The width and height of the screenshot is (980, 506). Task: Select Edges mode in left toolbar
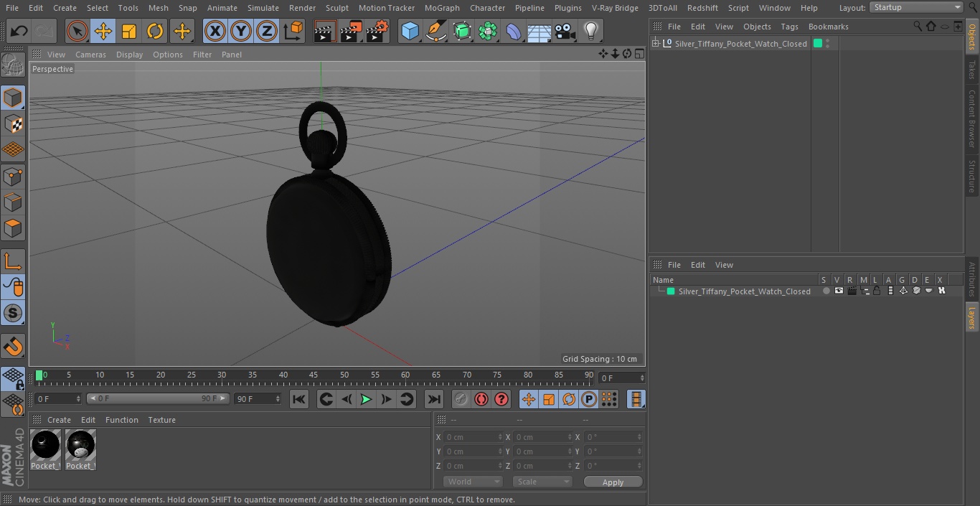click(x=13, y=202)
